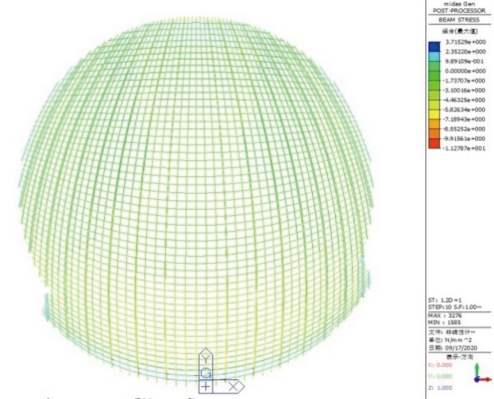Click the red right arrow of view triad

click(485, 379)
